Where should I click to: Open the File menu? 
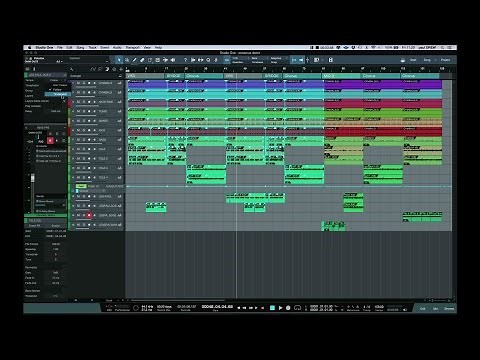tap(60, 48)
